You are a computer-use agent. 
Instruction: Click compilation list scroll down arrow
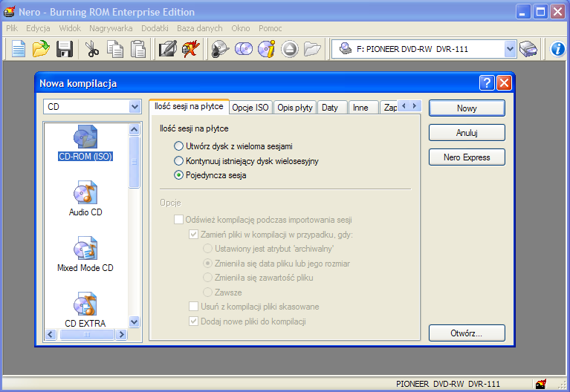point(134,322)
